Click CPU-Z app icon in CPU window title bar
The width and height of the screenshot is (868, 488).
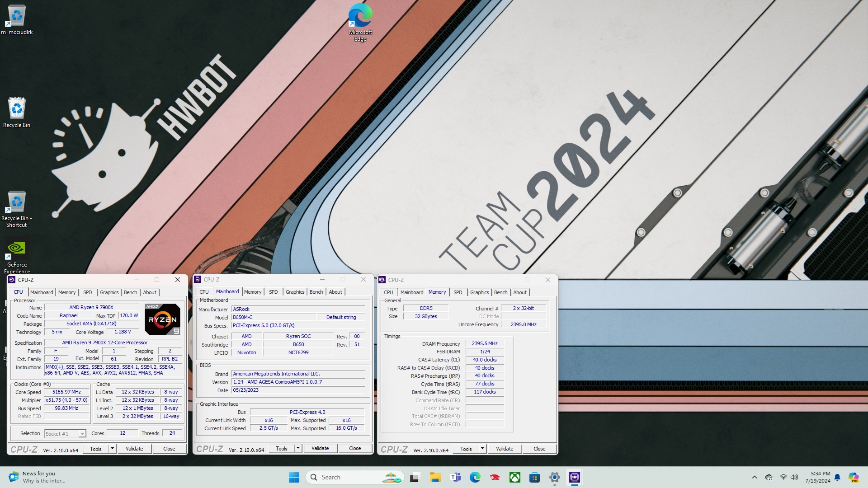pos(12,280)
